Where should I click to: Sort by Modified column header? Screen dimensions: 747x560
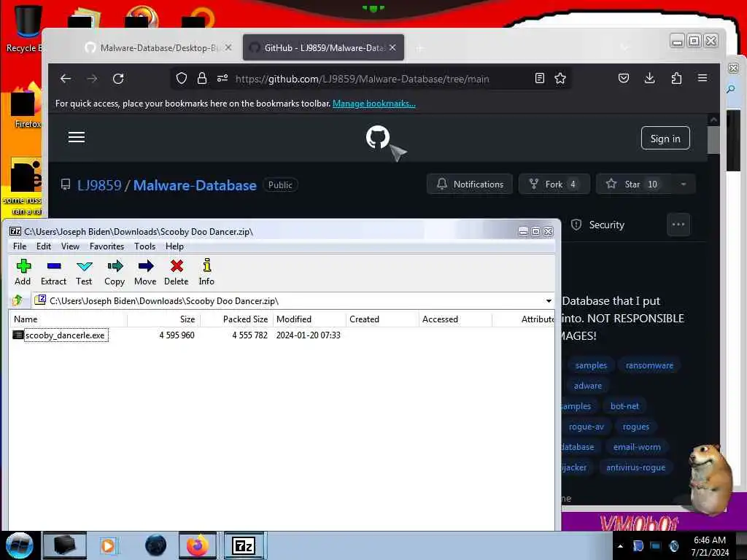[309, 319]
